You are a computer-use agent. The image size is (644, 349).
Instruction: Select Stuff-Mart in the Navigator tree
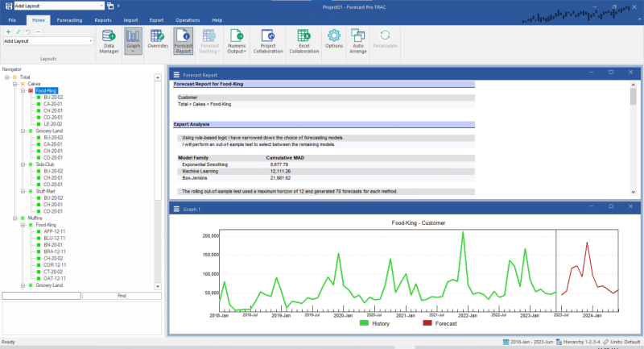coord(45,192)
